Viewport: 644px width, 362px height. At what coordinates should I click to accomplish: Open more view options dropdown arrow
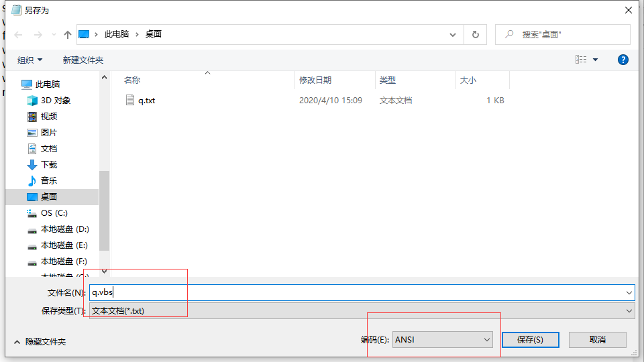[595, 60]
